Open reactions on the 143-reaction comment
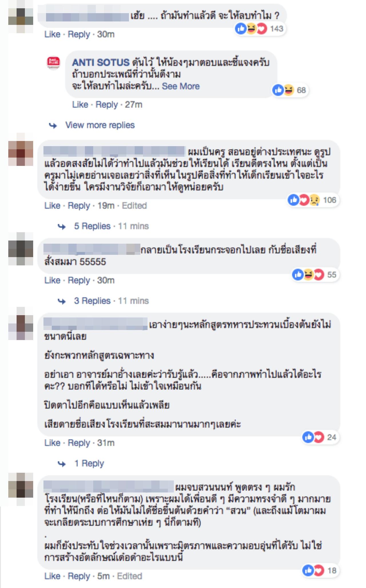366x588 pixels. (259, 29)
